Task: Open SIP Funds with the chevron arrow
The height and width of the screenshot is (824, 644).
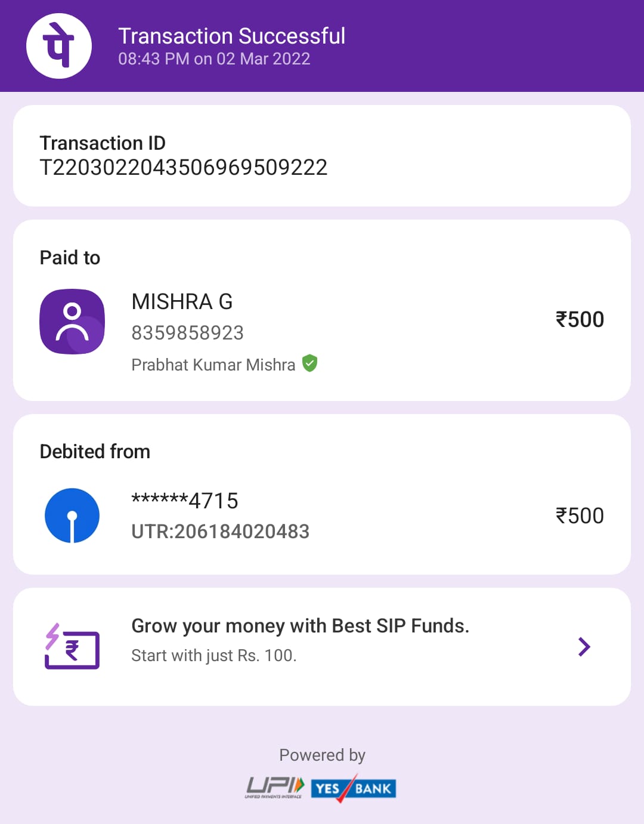Action: pos(584,647)
